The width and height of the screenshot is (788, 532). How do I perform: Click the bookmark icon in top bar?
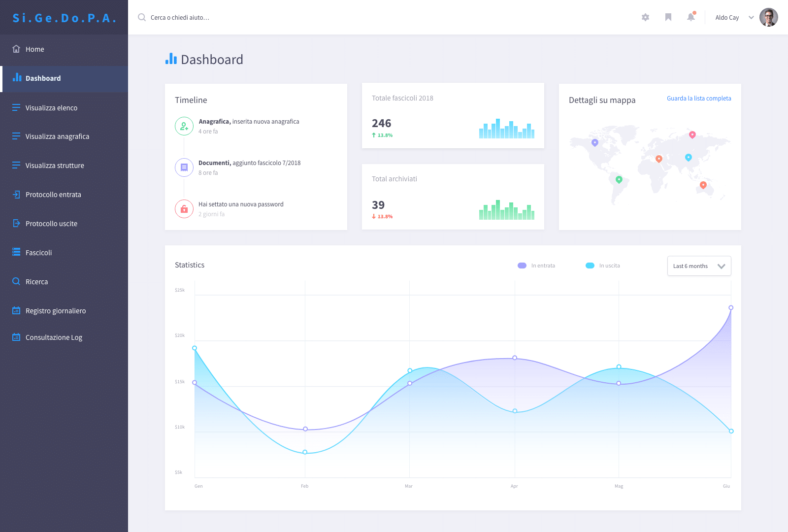(668, 17)
